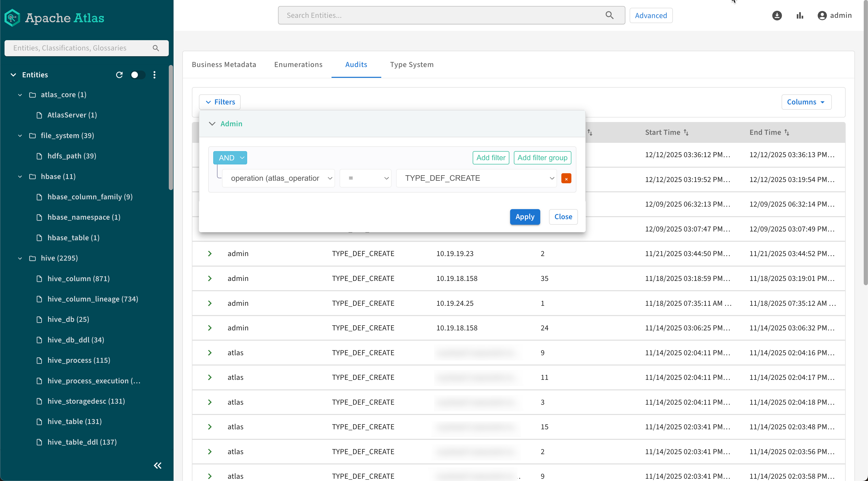Screen dimensions: 868x481
Task: Click the Apply button
Action: [525, 217]
